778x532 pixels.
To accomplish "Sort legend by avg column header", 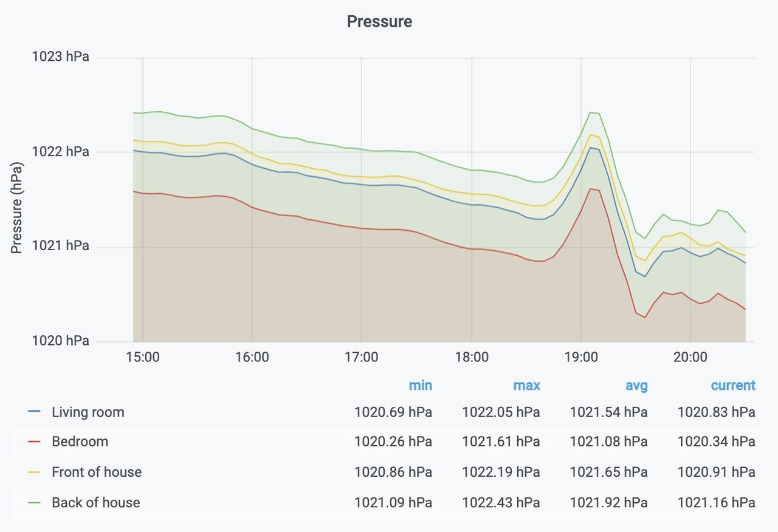I will pos(636,386).
